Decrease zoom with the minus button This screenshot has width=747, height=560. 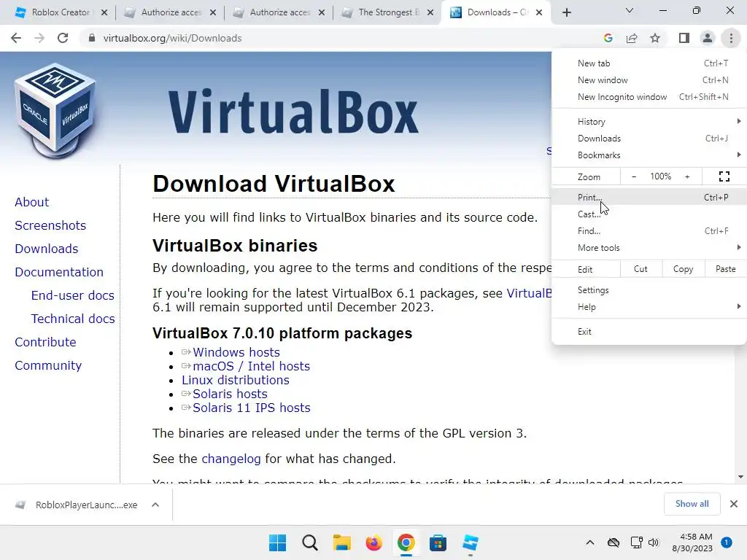(634, 176)
